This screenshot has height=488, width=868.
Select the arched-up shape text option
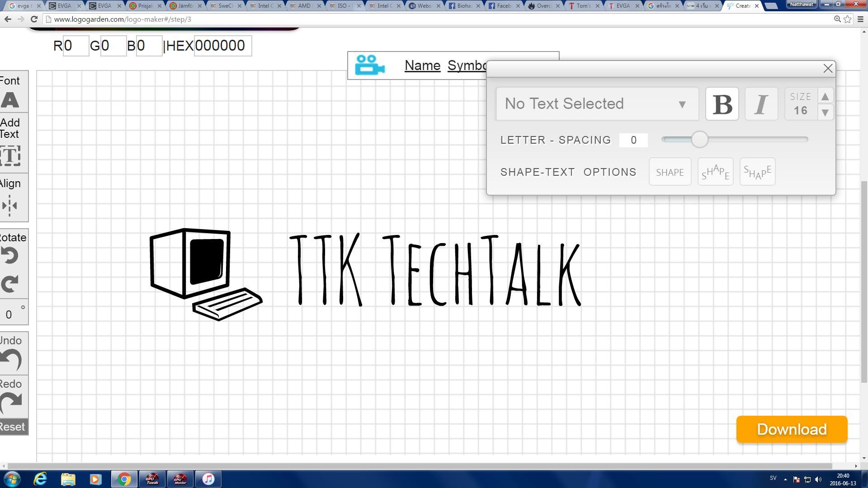715,172
